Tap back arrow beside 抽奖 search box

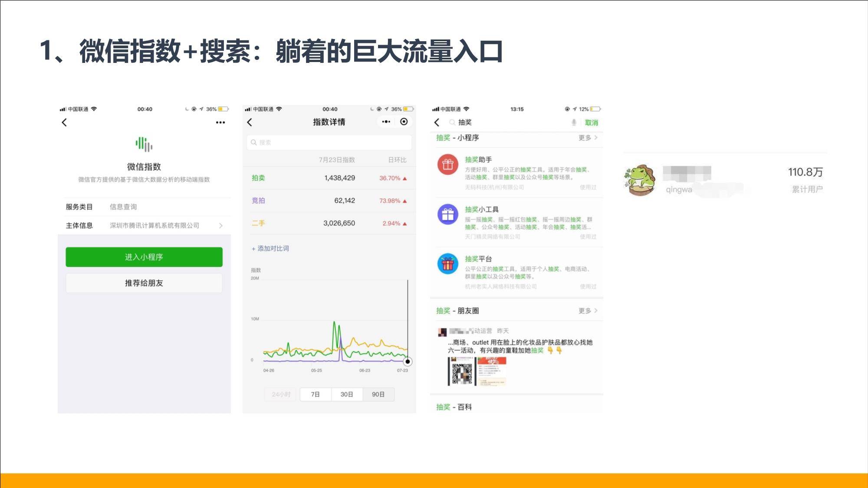point(437,123)
